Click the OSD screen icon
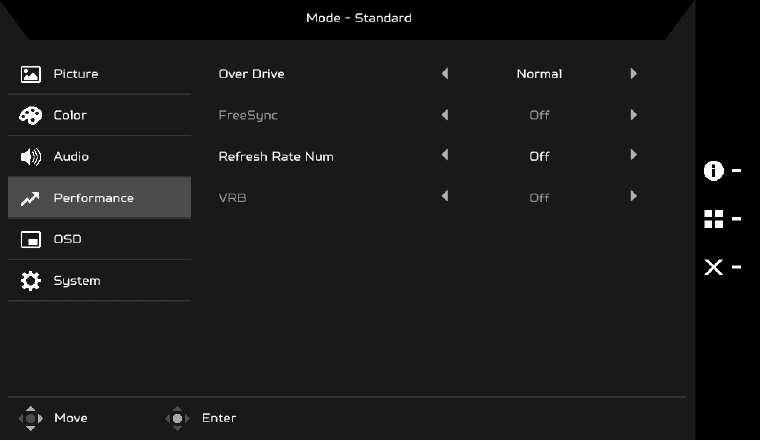Viewport: 760px width, 441px height. point(31,240)
